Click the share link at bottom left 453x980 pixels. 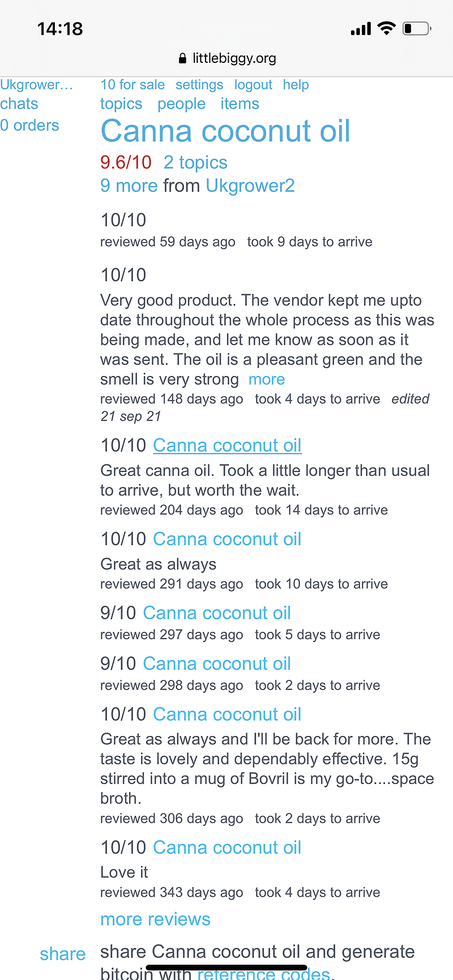coord(62,954)
